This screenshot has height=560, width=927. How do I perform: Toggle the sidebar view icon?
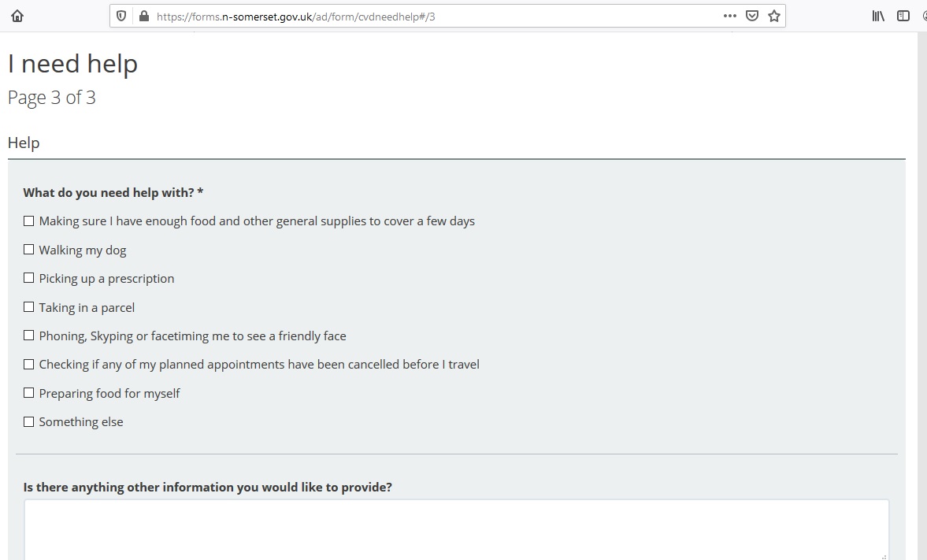(x=903, y=16)
